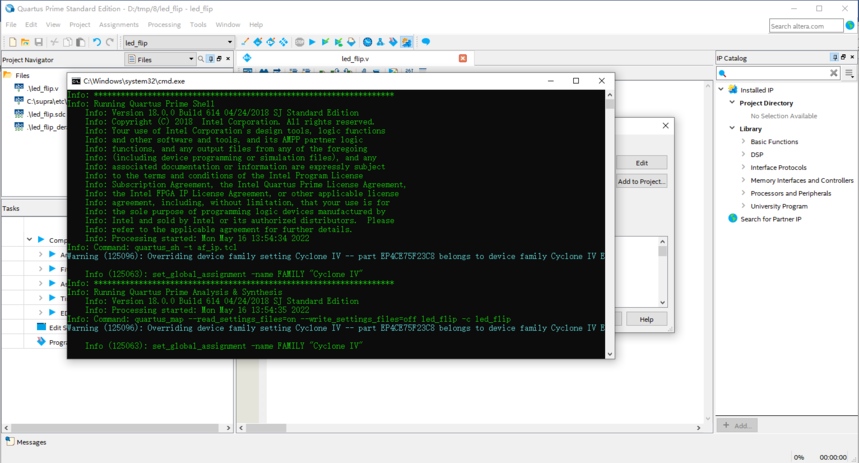Click the Add... button in IP Catalog
Viewport: 859px width, 463px height.
737,425
